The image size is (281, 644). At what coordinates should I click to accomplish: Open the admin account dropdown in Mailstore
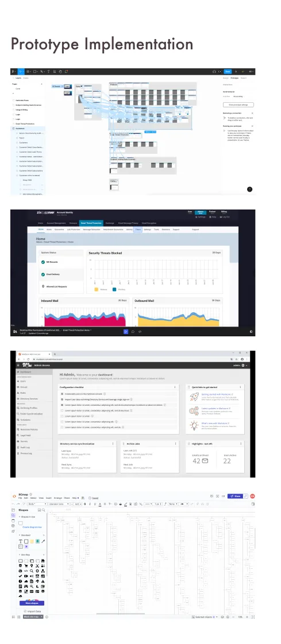coord(239,365)
